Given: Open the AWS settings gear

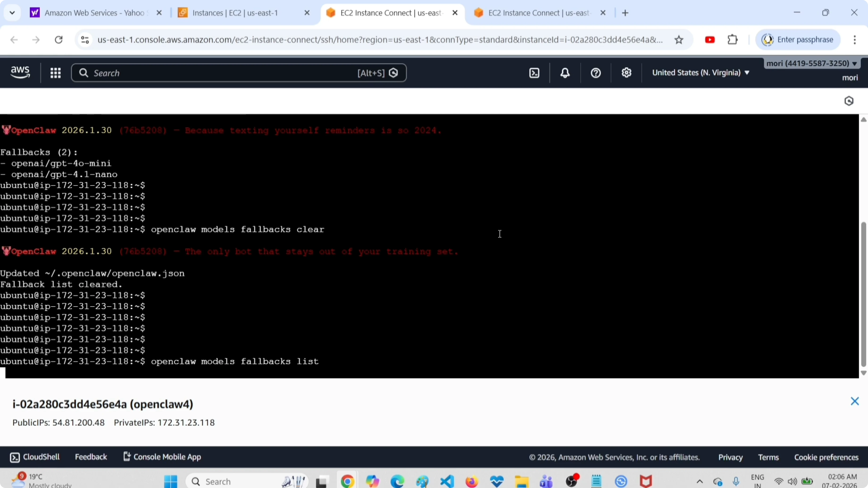Looking at the screenshot, I should (x=626, y=72).
